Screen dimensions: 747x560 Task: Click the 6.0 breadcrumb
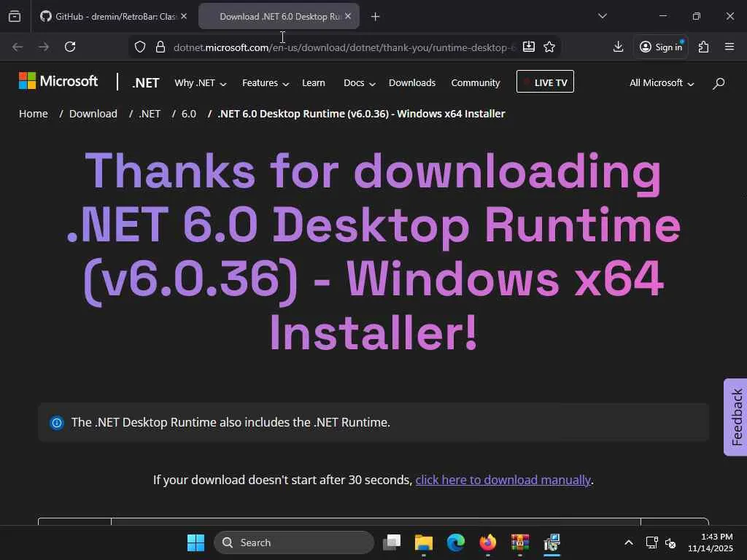click(189, 114)
